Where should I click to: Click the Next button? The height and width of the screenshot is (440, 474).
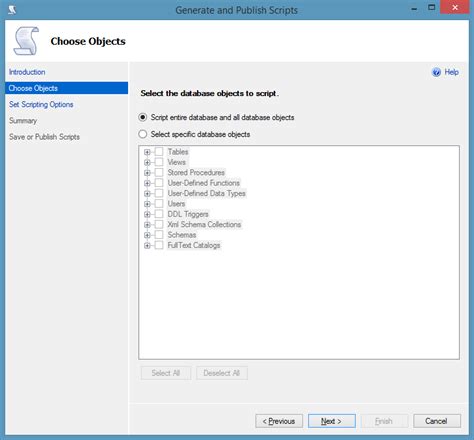click(x=332, y=421)
